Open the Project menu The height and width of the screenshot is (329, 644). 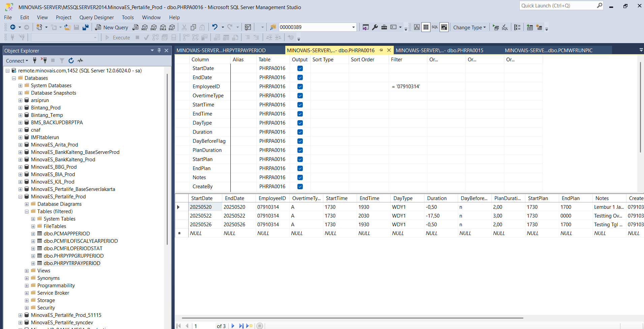pyautogui.click(x=64, y=18)
